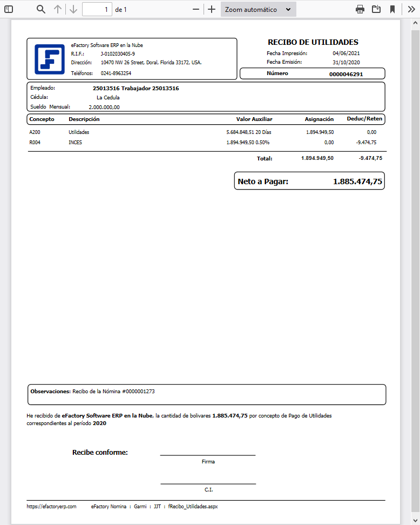Click the Neto a Pagar amount box
Screen dimensions: 420x525
[309, 182]
